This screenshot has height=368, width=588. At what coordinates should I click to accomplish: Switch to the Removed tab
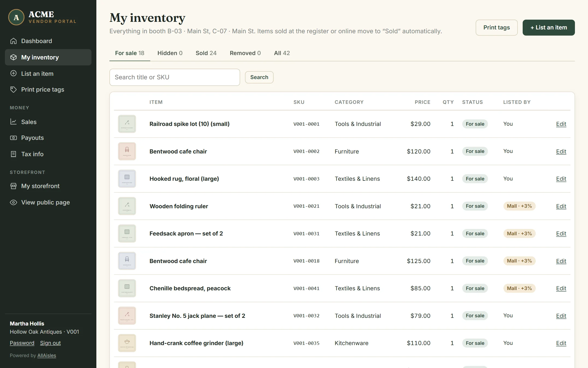pos(245,53)
